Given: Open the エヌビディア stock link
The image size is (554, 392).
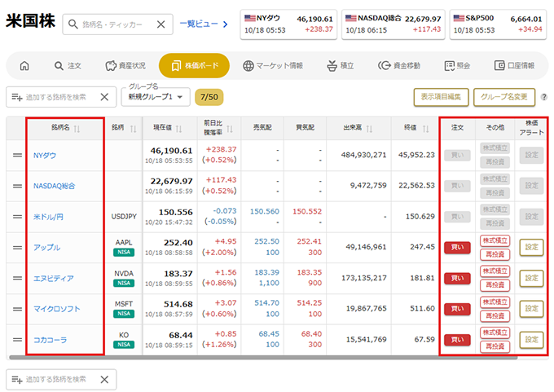Looking at the screenshot, I should [x=53, y=278].
